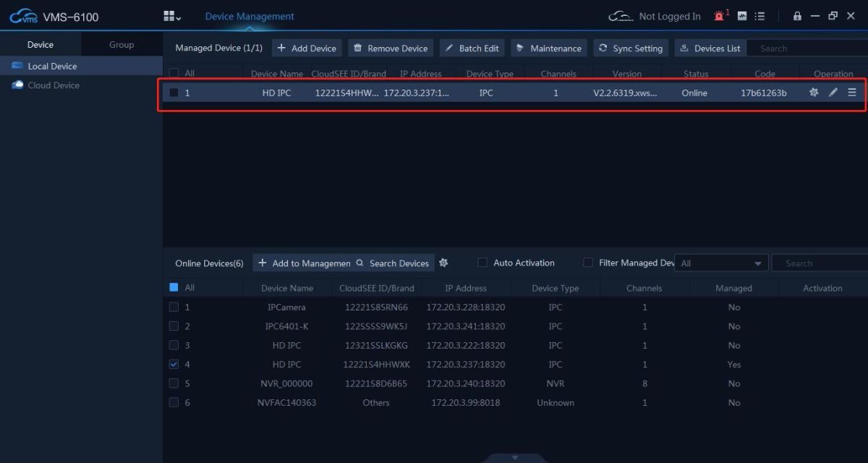Click the Add Device button

tap(307, 48)
